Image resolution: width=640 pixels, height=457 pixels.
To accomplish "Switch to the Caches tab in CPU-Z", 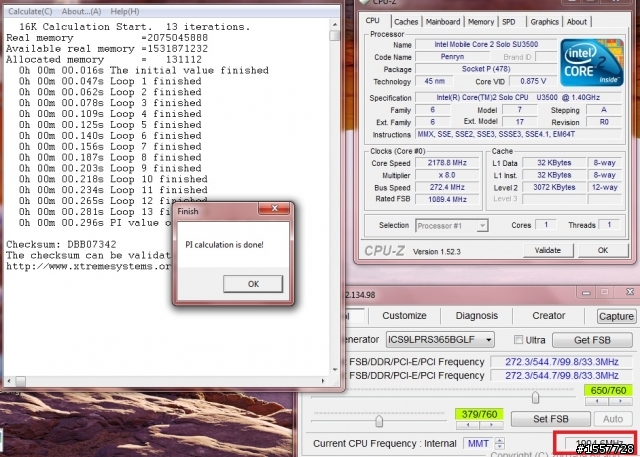I will [406, 22].
